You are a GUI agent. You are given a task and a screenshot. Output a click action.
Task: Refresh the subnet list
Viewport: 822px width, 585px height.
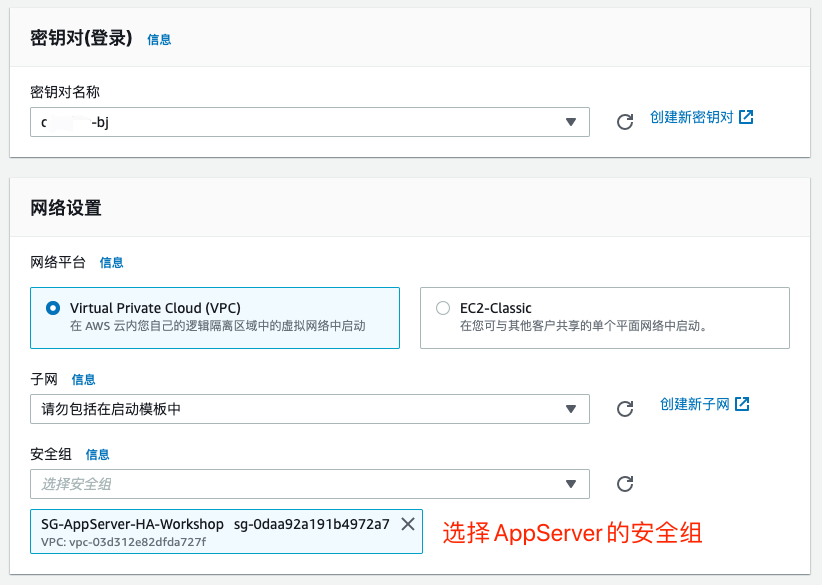coord(625,409)
